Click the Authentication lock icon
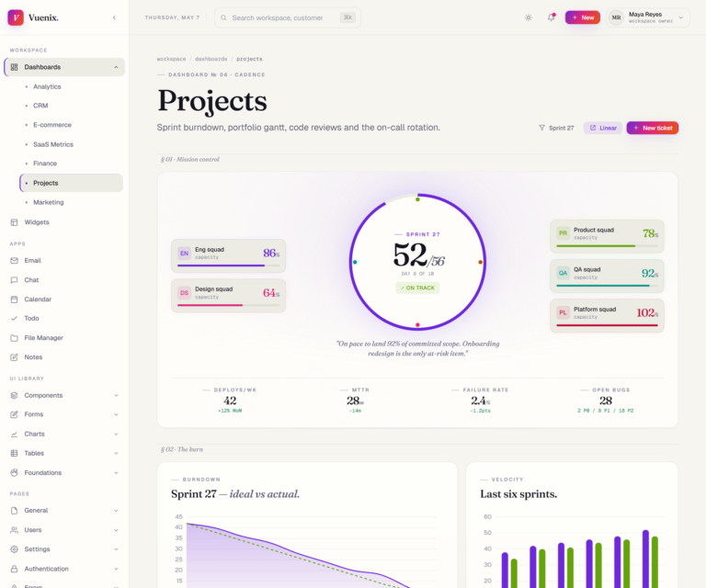Image resolution: width=706 pixels, height=588 pixels. [14, 569]
